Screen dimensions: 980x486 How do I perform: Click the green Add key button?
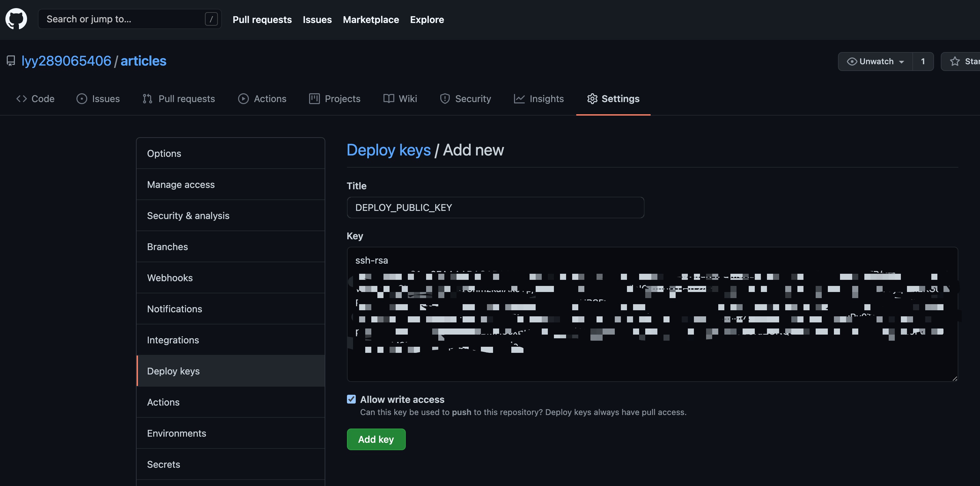(x=376, y=439)
